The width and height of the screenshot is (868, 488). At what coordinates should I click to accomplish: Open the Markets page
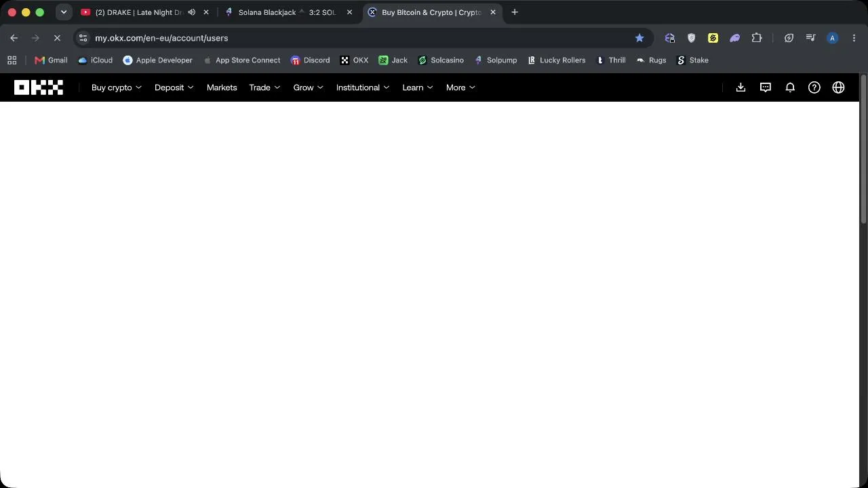tap(222, 87)
